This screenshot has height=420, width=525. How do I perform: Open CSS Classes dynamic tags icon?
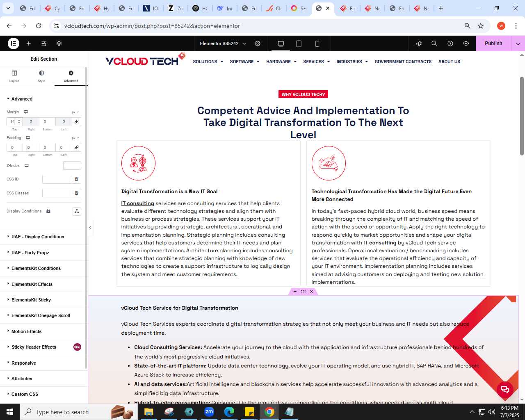coord(76,193)
